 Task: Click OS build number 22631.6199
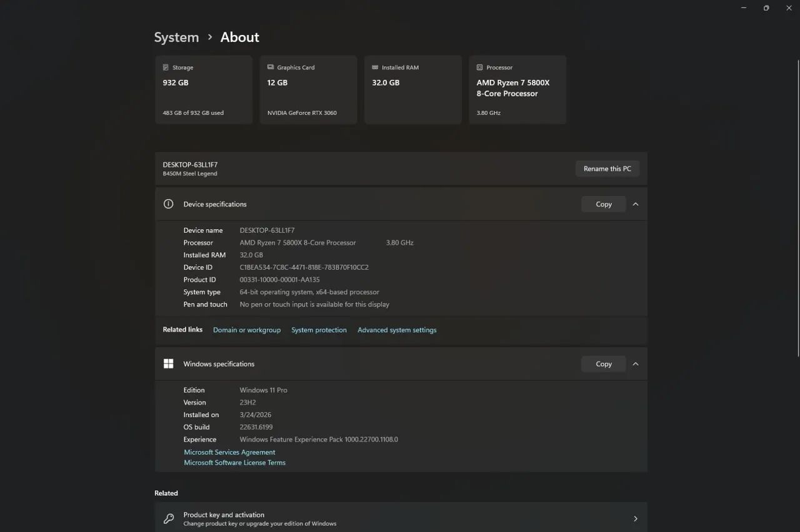[x=256, y=427]
